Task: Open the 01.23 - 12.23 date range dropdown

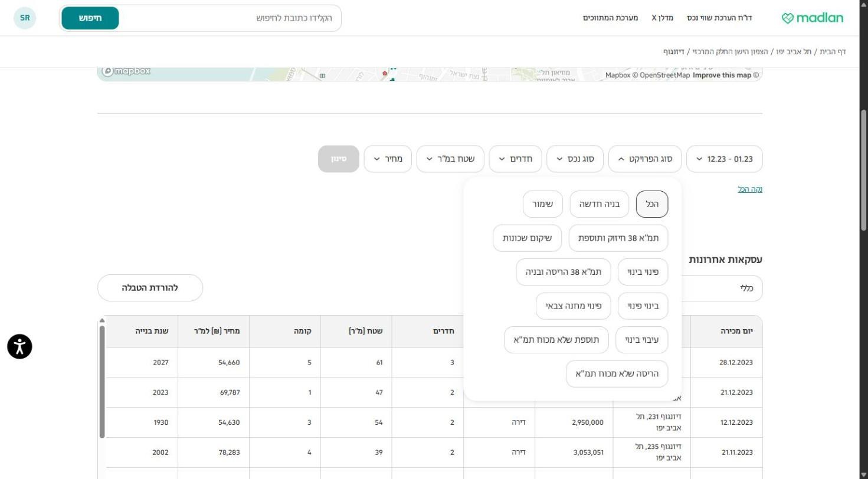Action: point(725,159)
